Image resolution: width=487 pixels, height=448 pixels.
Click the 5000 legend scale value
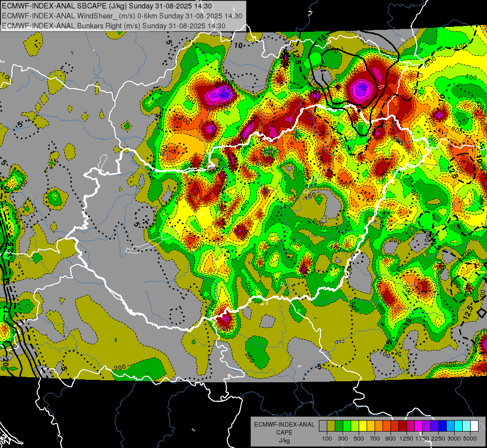click(470, 439)
